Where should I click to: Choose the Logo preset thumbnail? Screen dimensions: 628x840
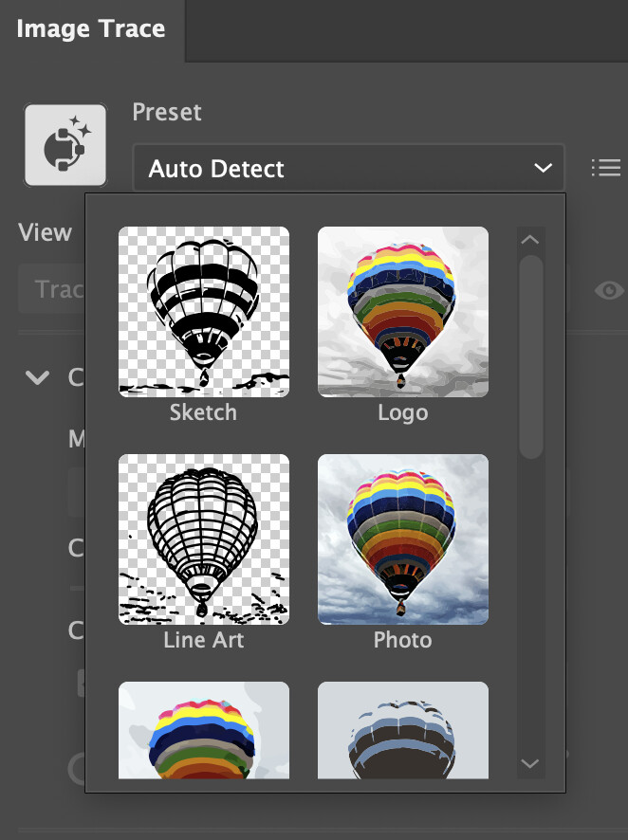pos(402,311)
